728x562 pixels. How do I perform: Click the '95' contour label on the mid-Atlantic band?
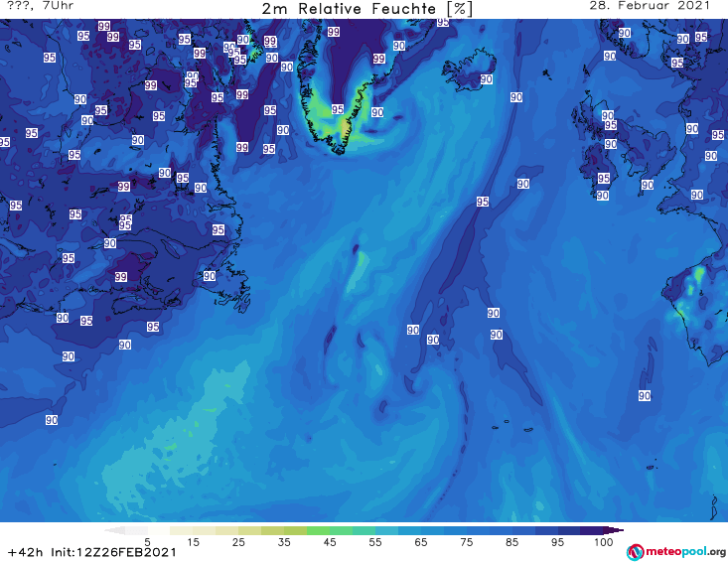point(483,202)
